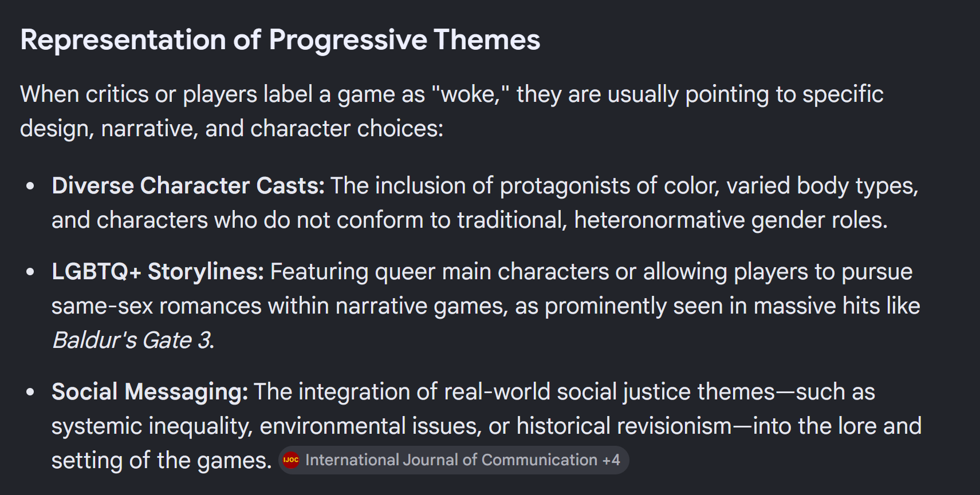Viewport: 980px width, 495px height.
Task: Click the bullet beside Diverse Character Casts
Action: (30, 186)
